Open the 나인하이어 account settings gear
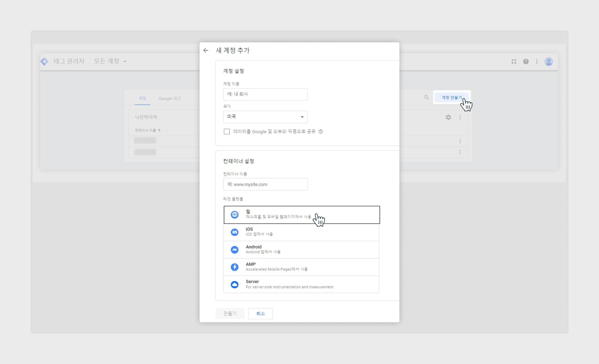The width and height of the screenshot is (599, 364). pyautogui.click(x=448, y=117)
